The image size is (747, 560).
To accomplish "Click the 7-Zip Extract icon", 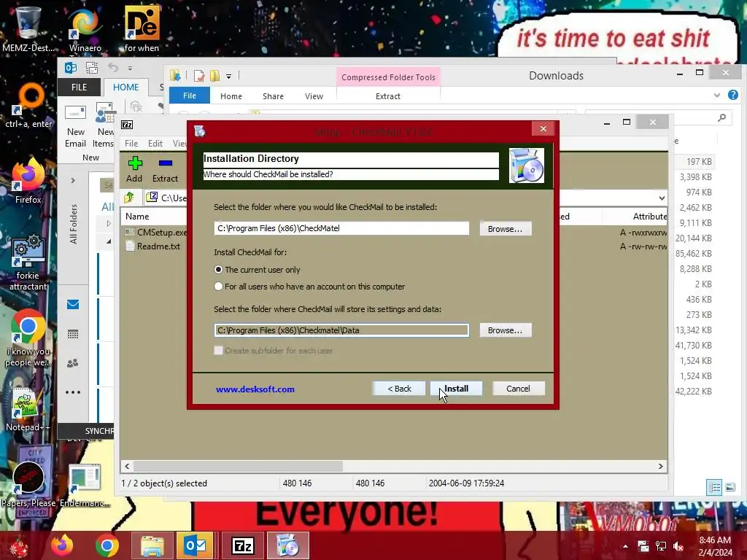I will [x=165, y=169].
